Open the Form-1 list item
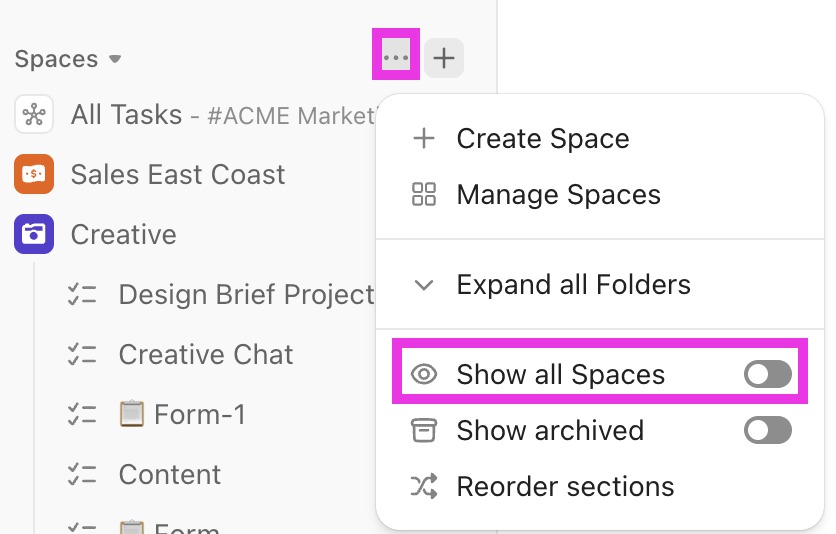Screen dimensions: 836x534 click(198, 414)
